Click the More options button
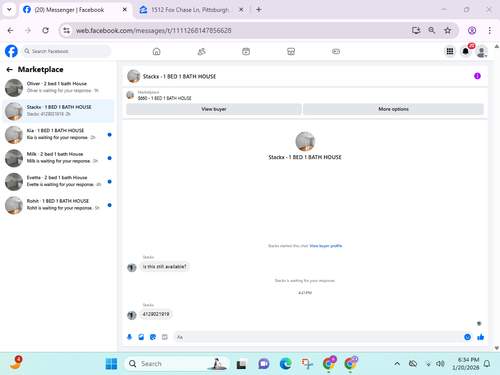Screen dimensions: 500x375 [393, 109]
